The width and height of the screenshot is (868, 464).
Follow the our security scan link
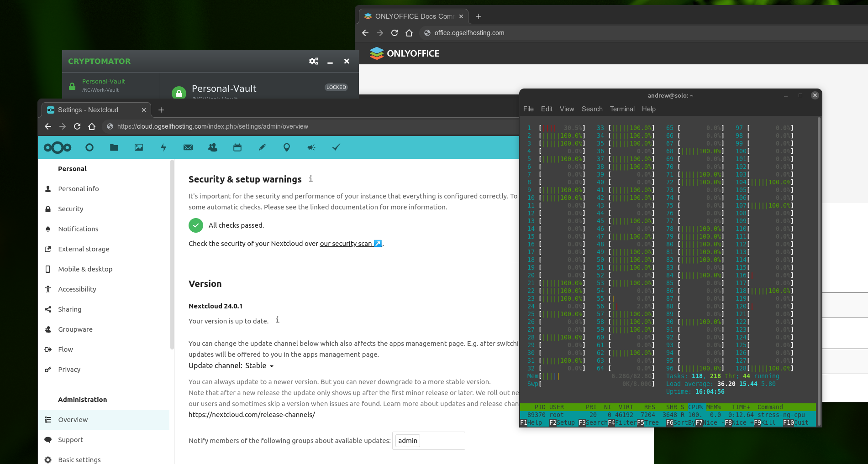351,244
